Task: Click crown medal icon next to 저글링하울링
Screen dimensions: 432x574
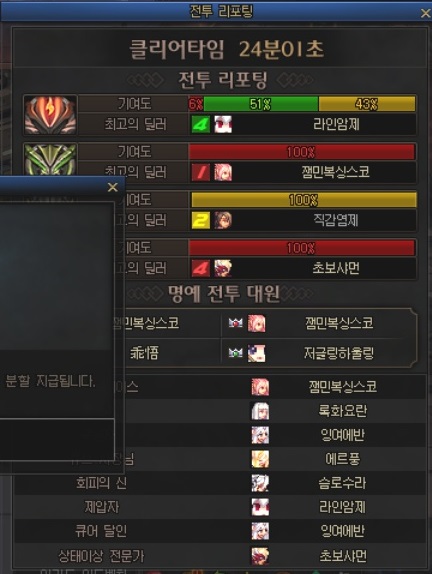Action: click(x=235, y=353)
